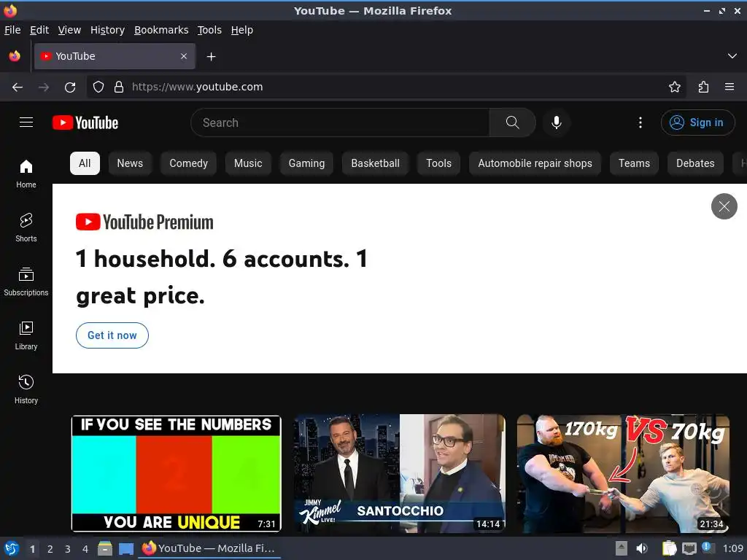This screenshot has width=747, height=560.
Task: Open the History menu in menu bar
Action: [x=108, y=30]
